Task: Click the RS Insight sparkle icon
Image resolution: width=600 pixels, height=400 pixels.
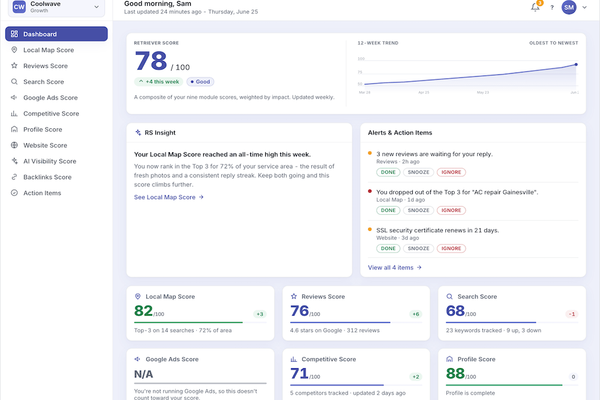Action: 138,132
